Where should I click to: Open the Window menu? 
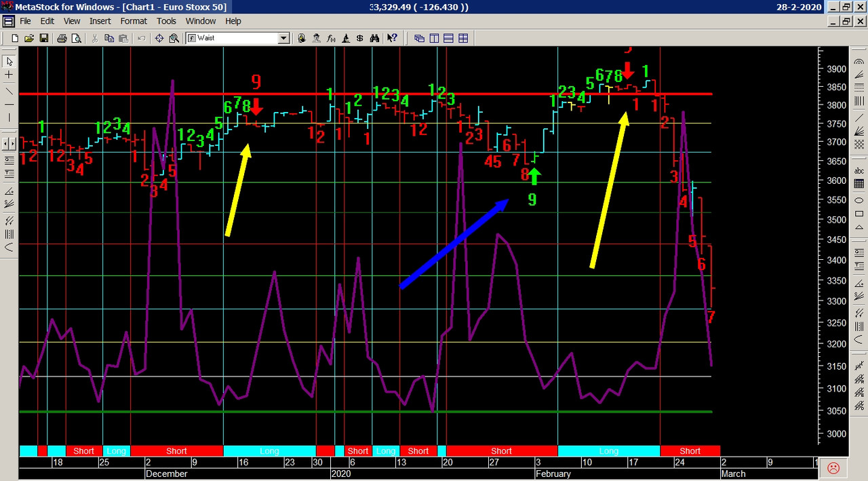pyautogui.click(x=201, y=21)
